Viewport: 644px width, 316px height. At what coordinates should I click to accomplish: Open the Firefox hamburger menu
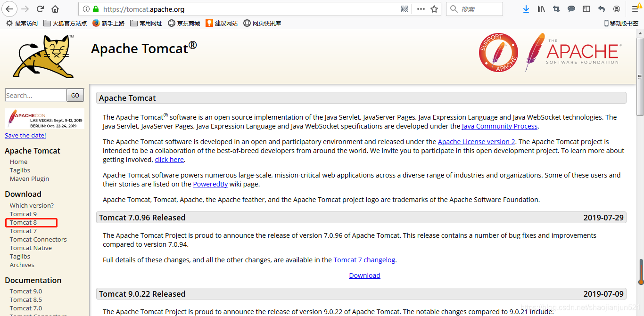tap(636, 9)
